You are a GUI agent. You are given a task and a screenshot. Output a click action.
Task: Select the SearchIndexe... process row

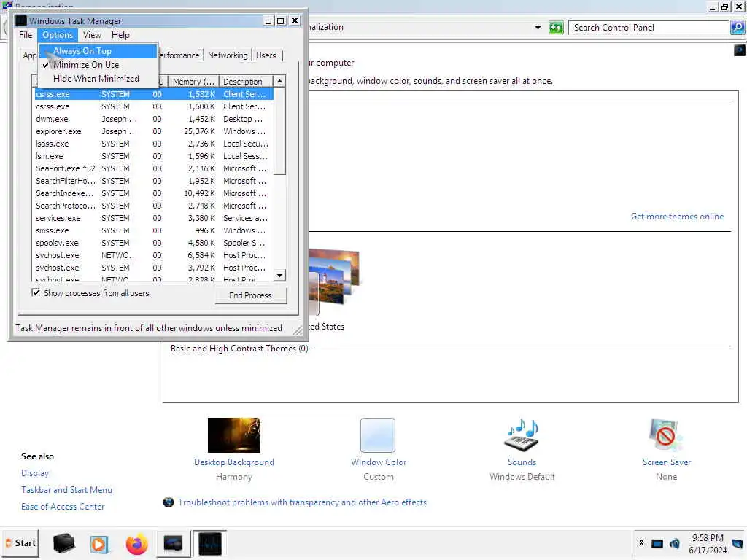tap(153, 193)
